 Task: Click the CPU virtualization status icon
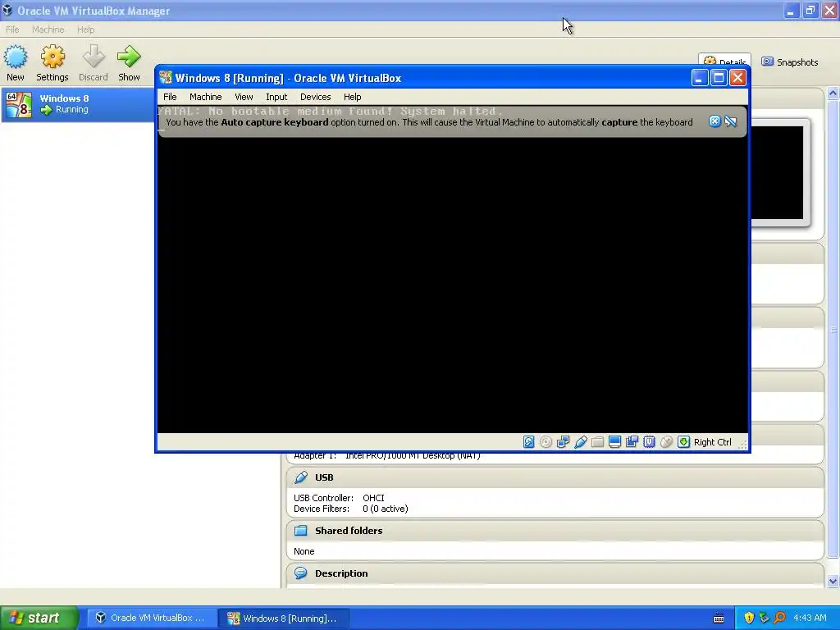tap(650, 442)
